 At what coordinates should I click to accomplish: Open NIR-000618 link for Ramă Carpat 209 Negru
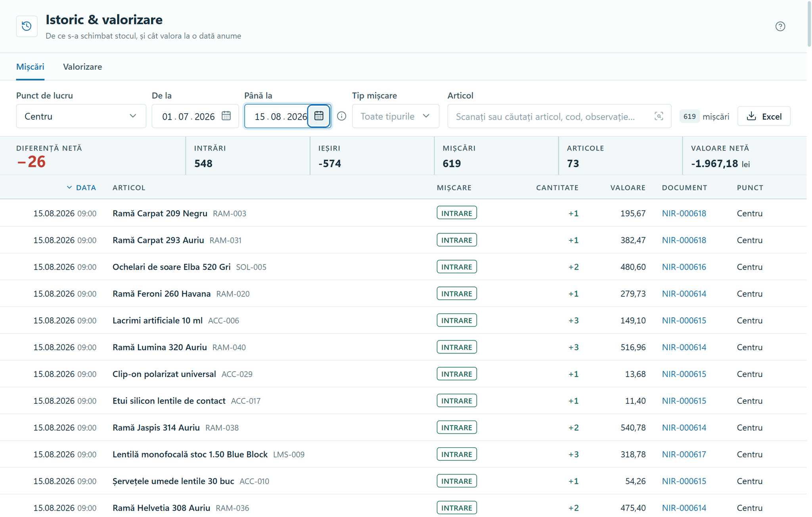684,213
